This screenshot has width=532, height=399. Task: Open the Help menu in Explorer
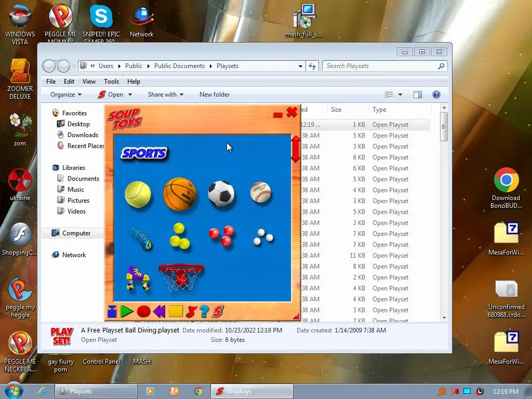pos(134,82)
